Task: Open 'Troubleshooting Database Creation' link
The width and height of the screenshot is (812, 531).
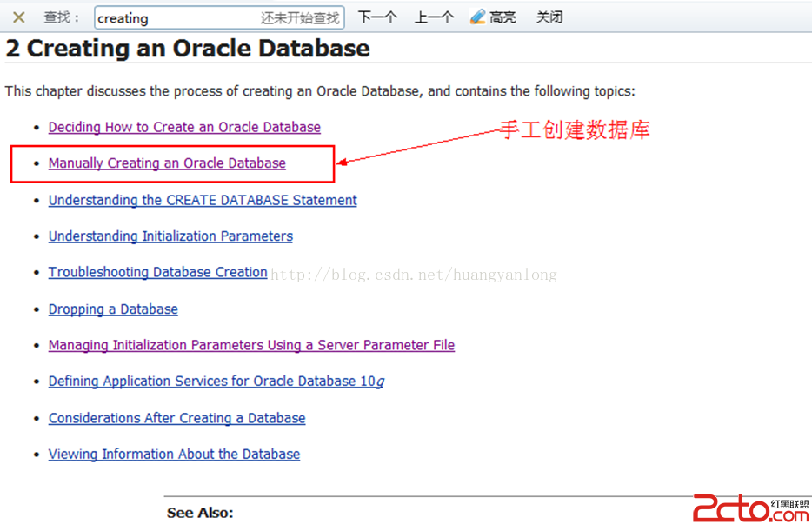Action: tap(158, 272)
